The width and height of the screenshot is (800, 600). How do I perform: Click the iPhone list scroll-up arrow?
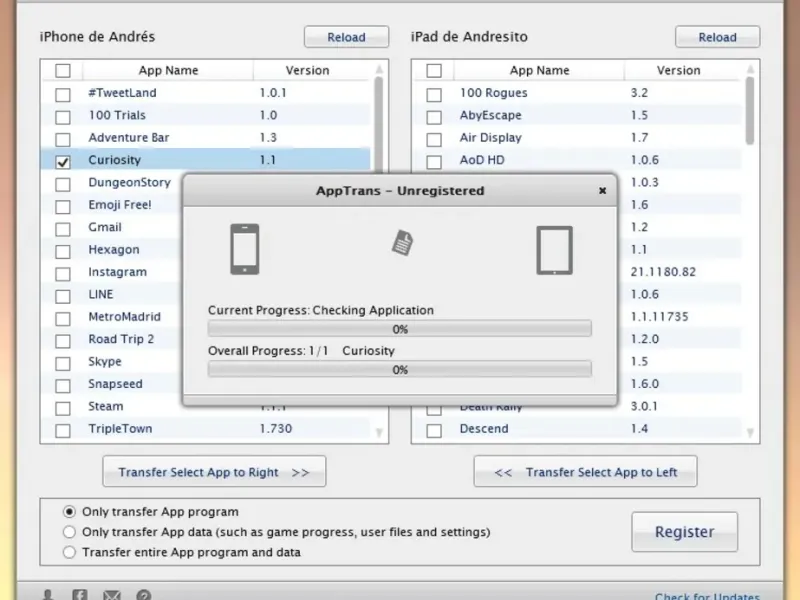click(x=379, y=69)
